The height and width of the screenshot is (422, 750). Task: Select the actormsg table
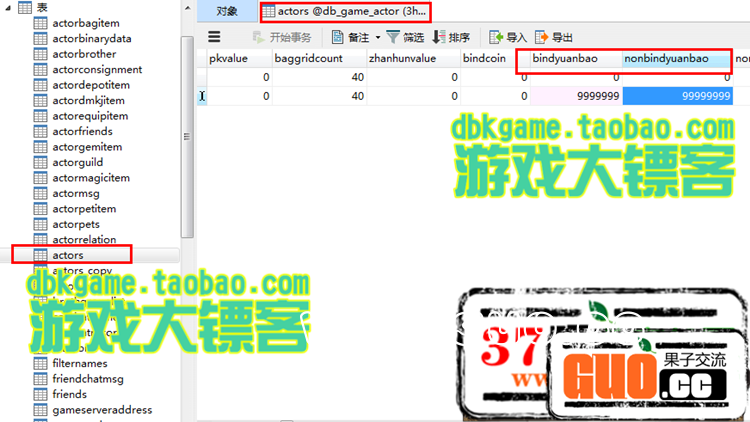76,193
